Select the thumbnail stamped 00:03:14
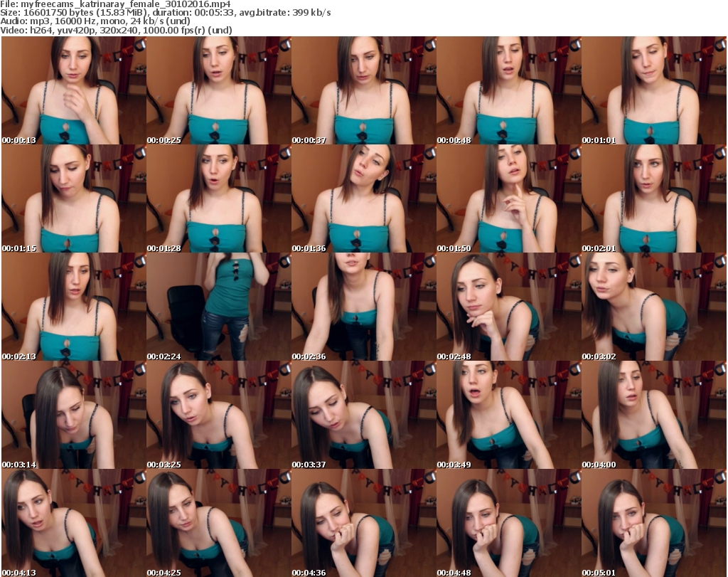The width and height of the screenshot is (728, 577). pyautogui.click(x=74, y=415)
